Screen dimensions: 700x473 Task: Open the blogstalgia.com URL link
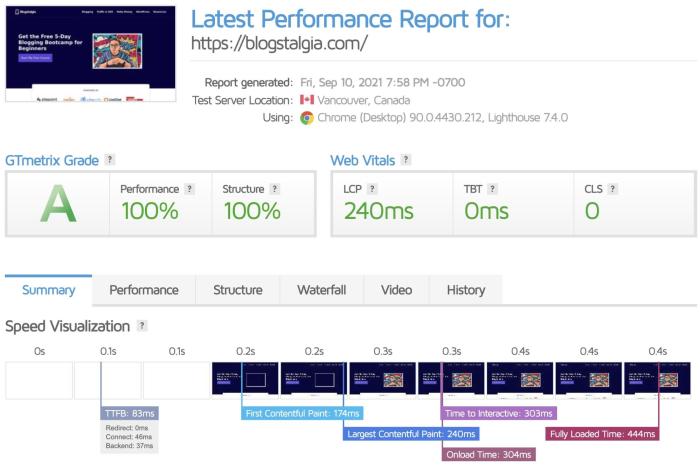(x=279, y=43)
